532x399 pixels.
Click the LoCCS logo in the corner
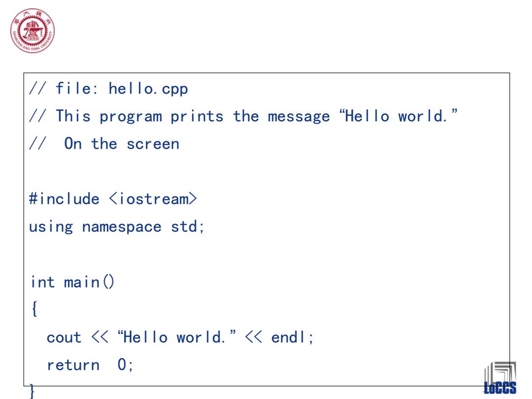pos(500,378)
